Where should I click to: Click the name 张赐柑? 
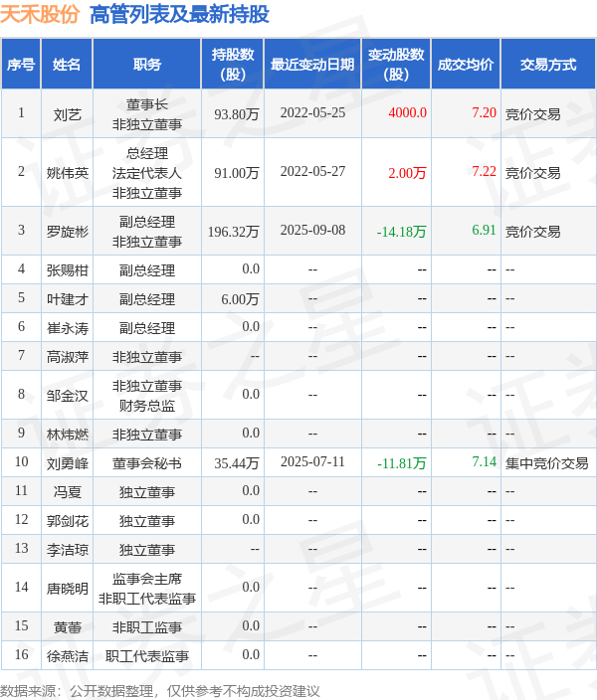pos(67,270)
